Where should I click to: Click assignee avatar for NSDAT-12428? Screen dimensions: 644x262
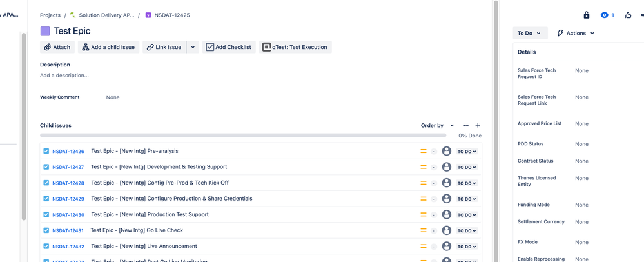[x=447, y=183]
